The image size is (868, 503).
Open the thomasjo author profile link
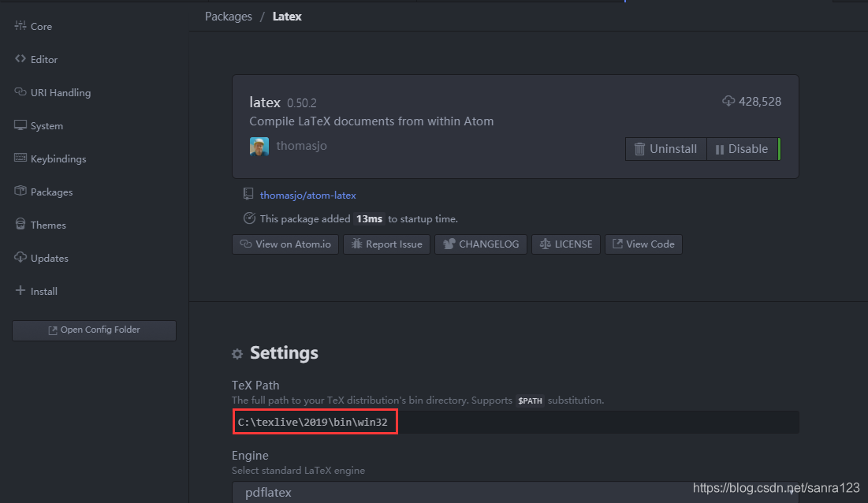(302, 146)
